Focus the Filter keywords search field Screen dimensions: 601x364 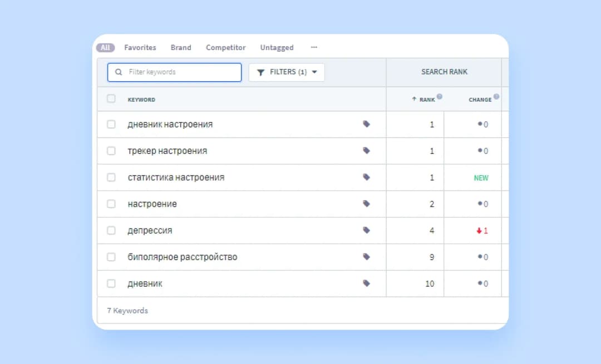tap(174, 72)
